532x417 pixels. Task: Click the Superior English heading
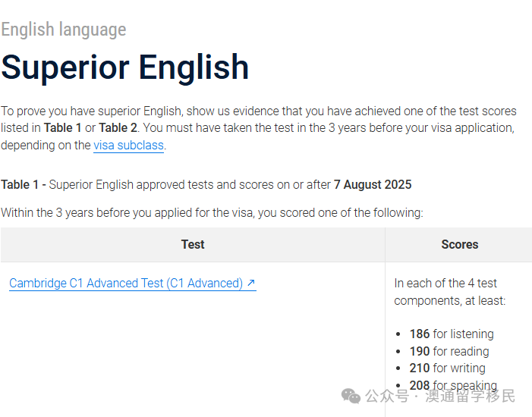(125, 67)
